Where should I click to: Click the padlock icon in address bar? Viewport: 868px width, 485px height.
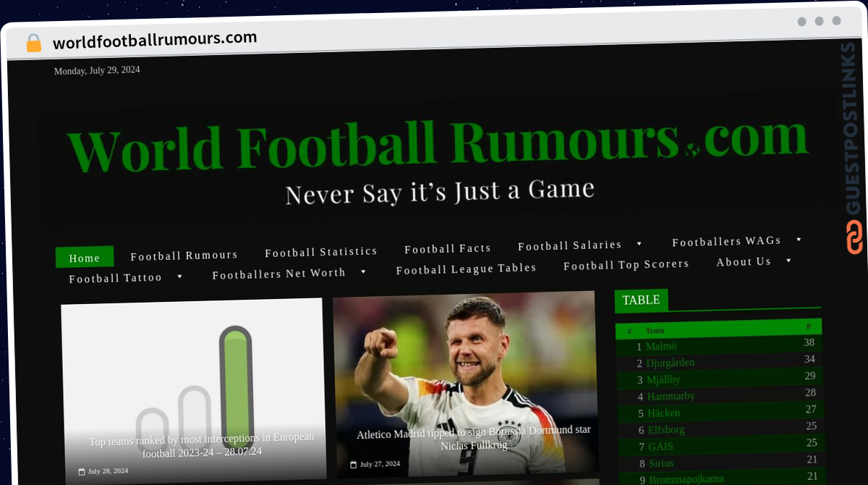click(34, 43)
